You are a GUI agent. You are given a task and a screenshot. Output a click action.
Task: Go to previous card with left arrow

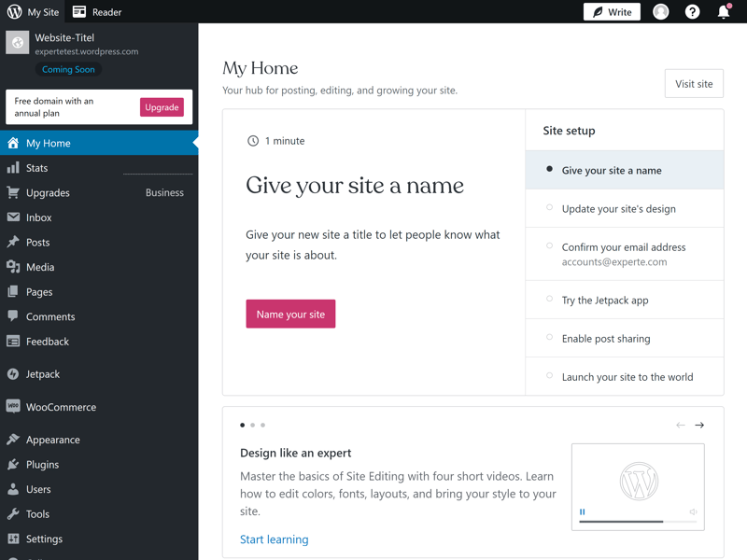click(x=680, y=426)
